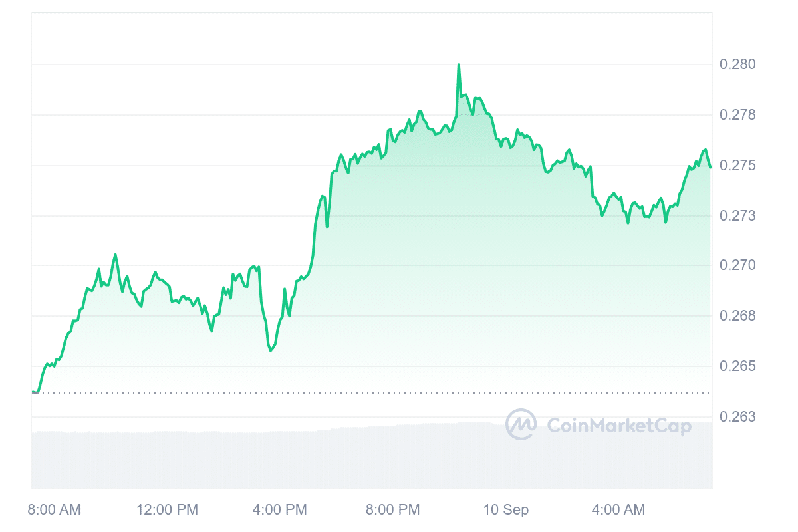Screen dimensions: 798x532
Task: Click the 0.265 price axis label
Action: point(737,366)
